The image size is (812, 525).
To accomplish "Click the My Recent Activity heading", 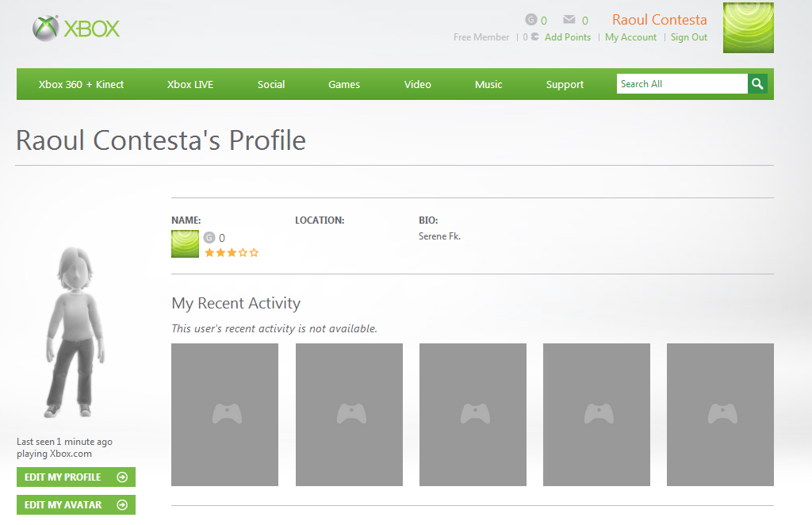I will [x=236, y=304].
